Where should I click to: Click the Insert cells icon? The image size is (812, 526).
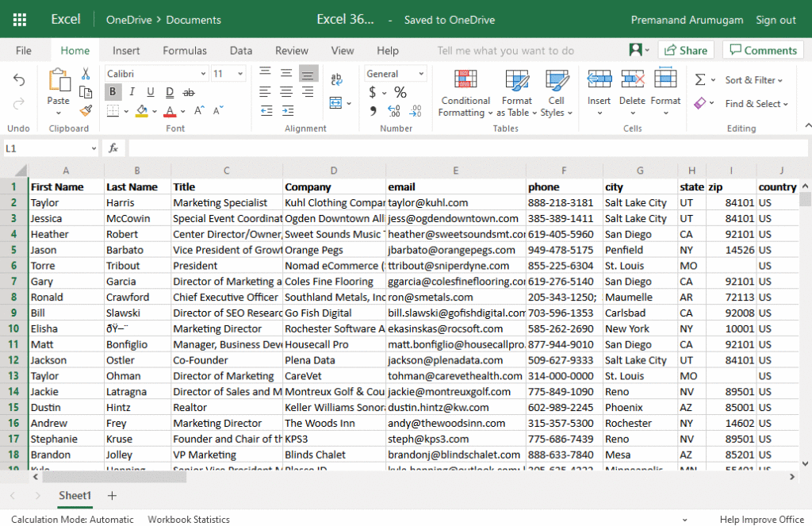point(599,80)
